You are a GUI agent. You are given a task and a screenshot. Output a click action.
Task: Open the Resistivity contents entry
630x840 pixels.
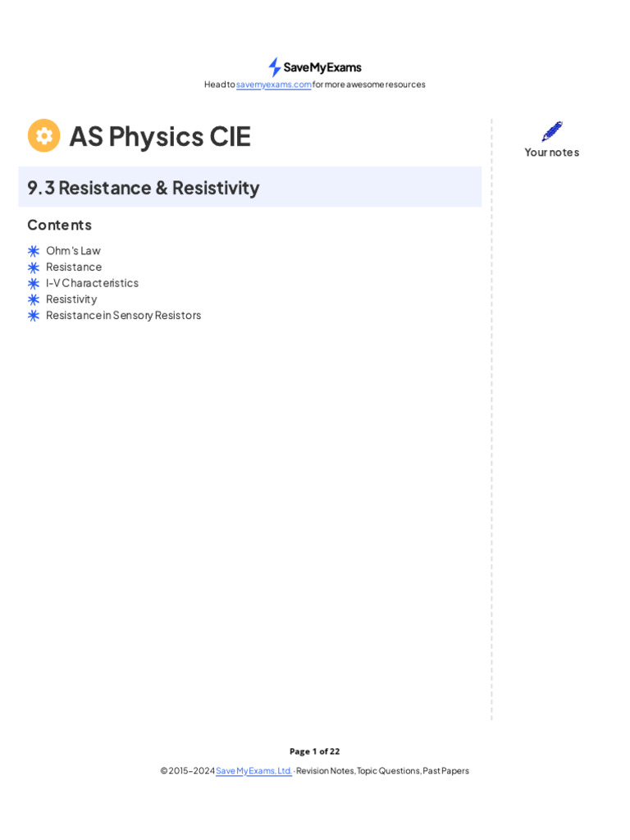[71, 299]
